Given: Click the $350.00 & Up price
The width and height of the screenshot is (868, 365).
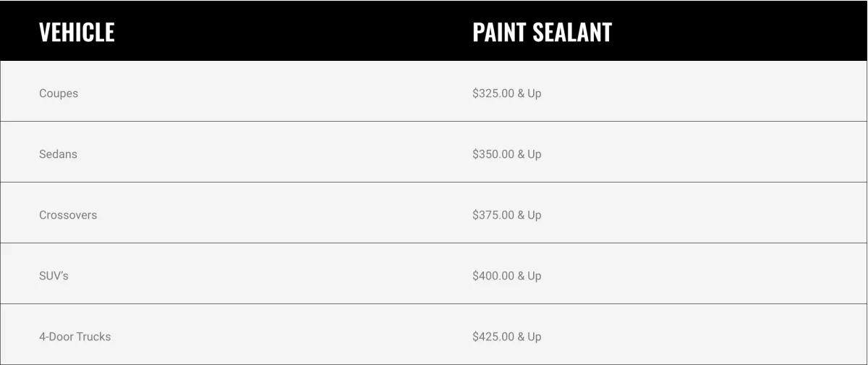Looking at the screenshot, I should click(507, 154).
